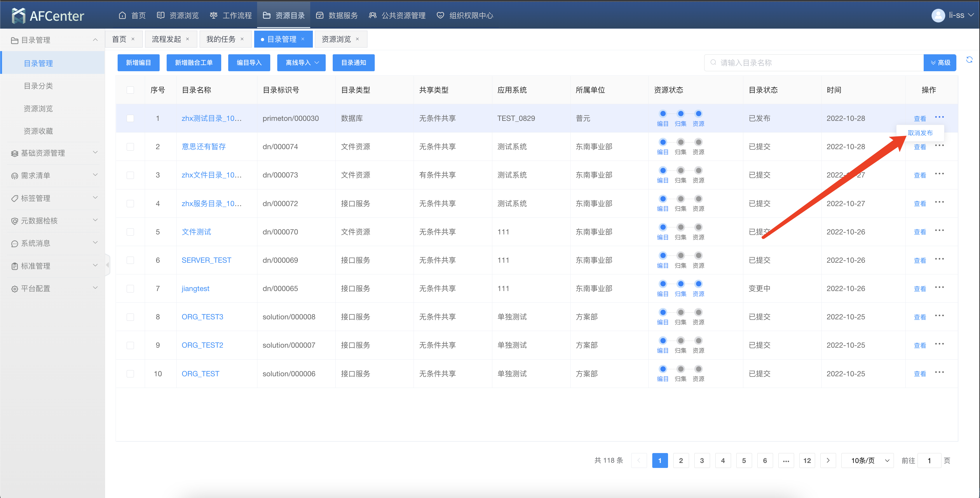The height and width of the screenshot is (498, 980).
Task: Open more actions ellipsis for 意思还有暂存 row
Action: coord(939,146)
